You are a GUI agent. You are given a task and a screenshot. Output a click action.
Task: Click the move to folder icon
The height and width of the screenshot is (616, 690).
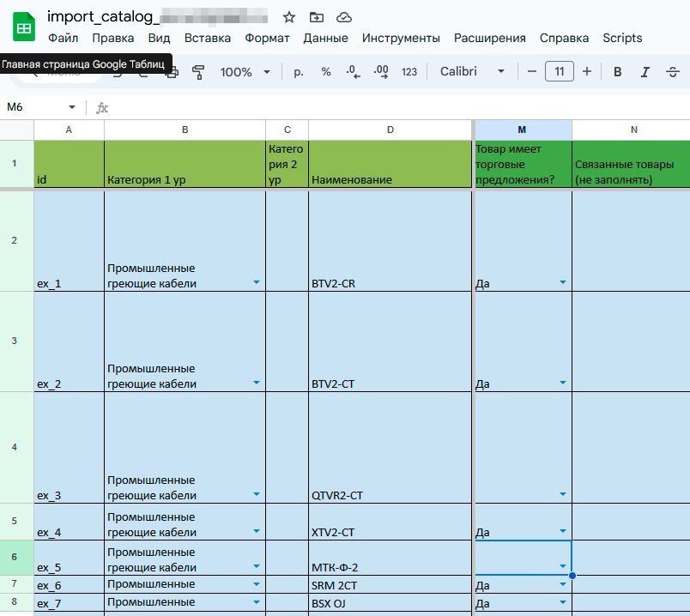click(x=317, y=17)
